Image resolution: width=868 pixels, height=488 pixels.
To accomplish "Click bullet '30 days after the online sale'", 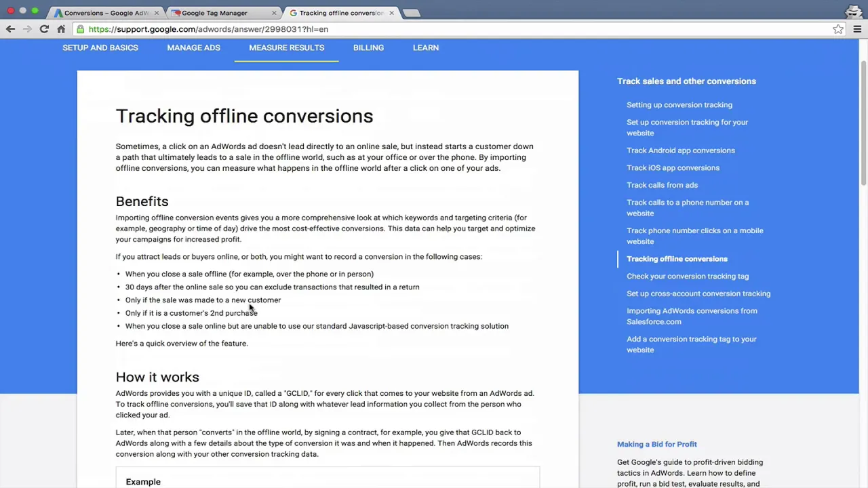I will pos(272,287).
